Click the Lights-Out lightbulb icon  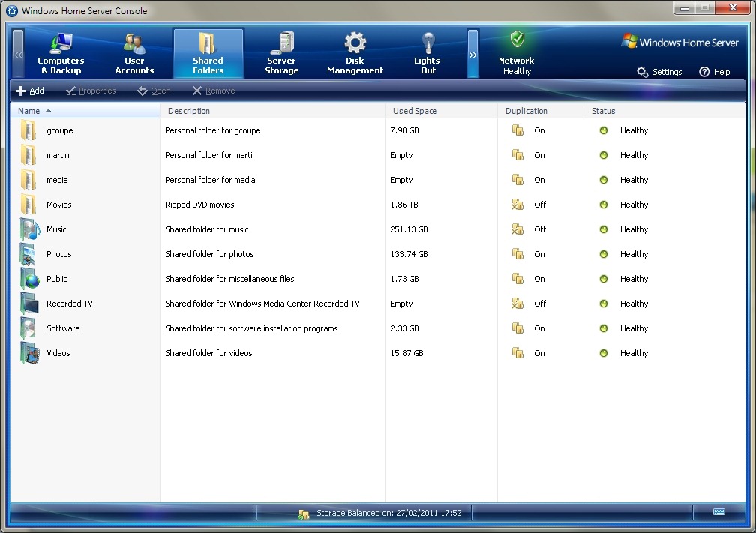(428, 43)
